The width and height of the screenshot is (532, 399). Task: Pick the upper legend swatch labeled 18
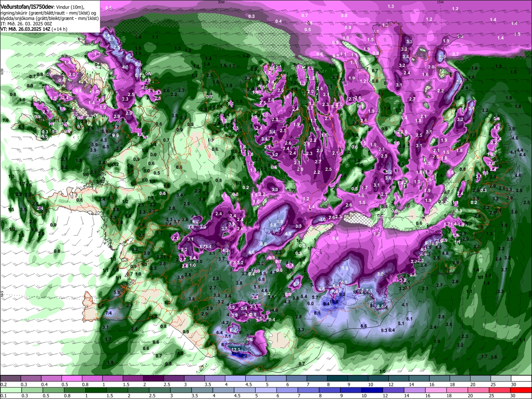click(460, 378)
